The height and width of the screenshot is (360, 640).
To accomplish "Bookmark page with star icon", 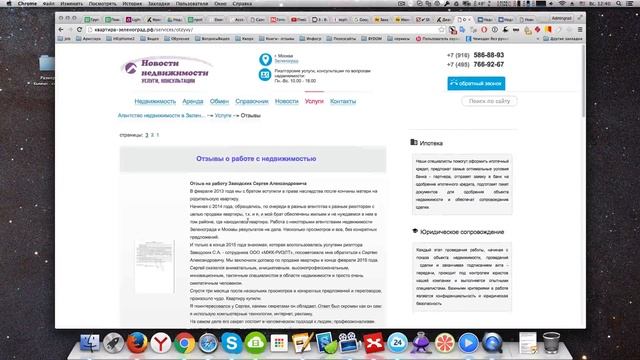I will coord(441,30).
